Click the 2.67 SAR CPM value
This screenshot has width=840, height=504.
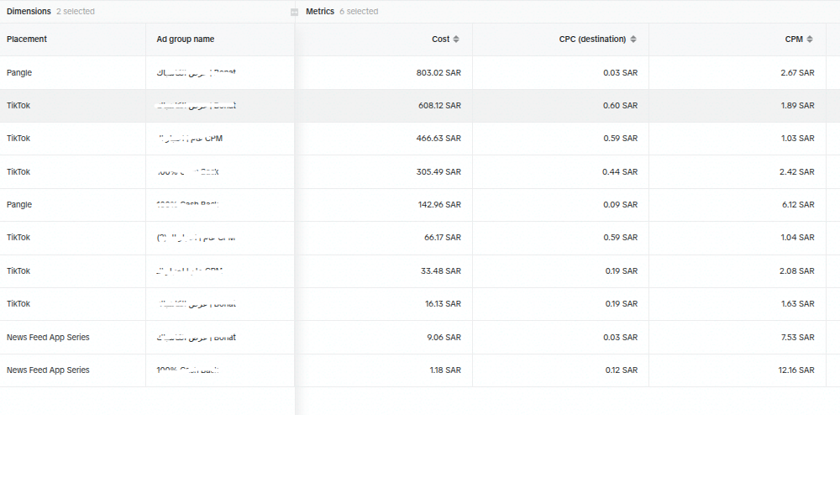coord(797,73)
